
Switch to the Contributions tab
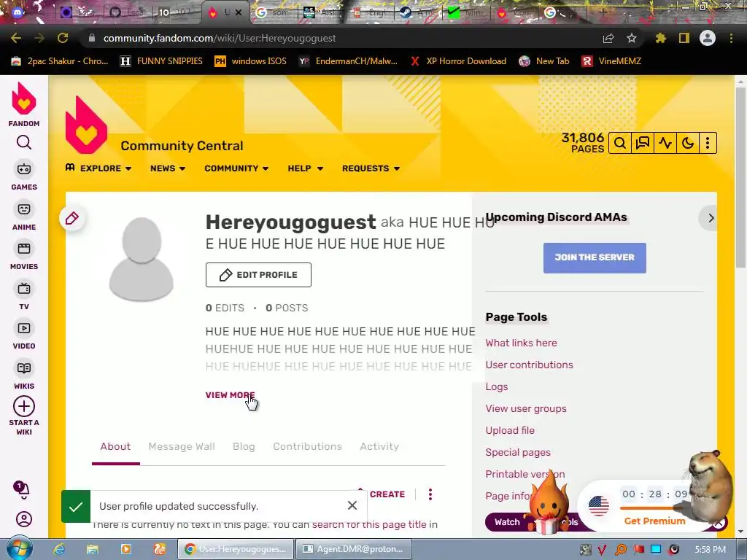pyautogui.click(x=307, y=447)
